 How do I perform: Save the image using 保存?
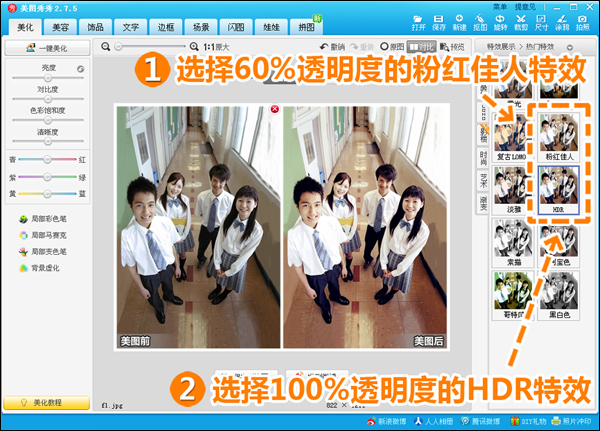439,23
